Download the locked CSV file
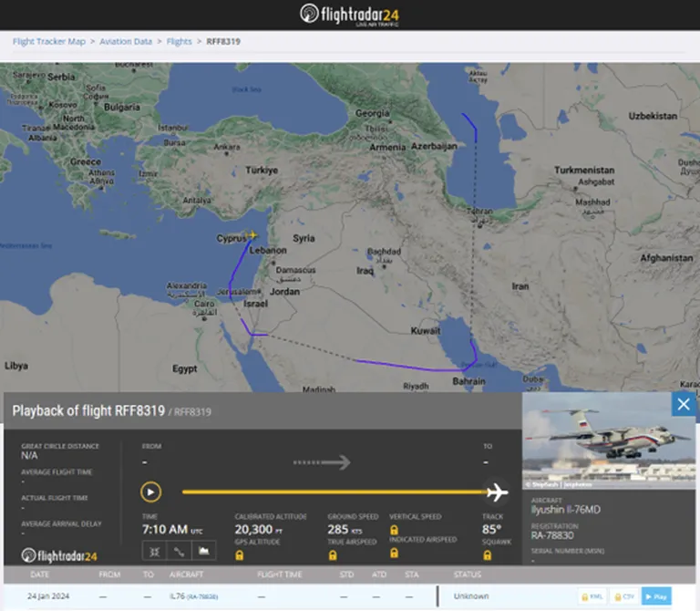The height and width of the screenshot is (611, 700). click(624, 596)
